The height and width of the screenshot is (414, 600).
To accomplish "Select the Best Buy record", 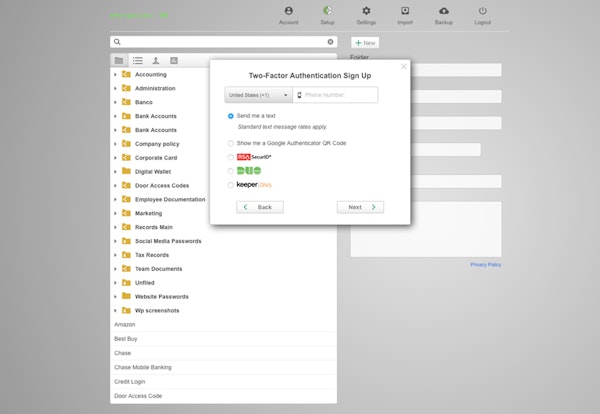I will tap(223, 339).
